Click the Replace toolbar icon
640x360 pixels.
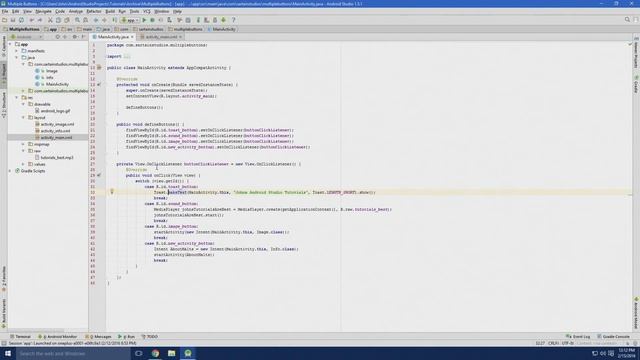tap(85, 20)
